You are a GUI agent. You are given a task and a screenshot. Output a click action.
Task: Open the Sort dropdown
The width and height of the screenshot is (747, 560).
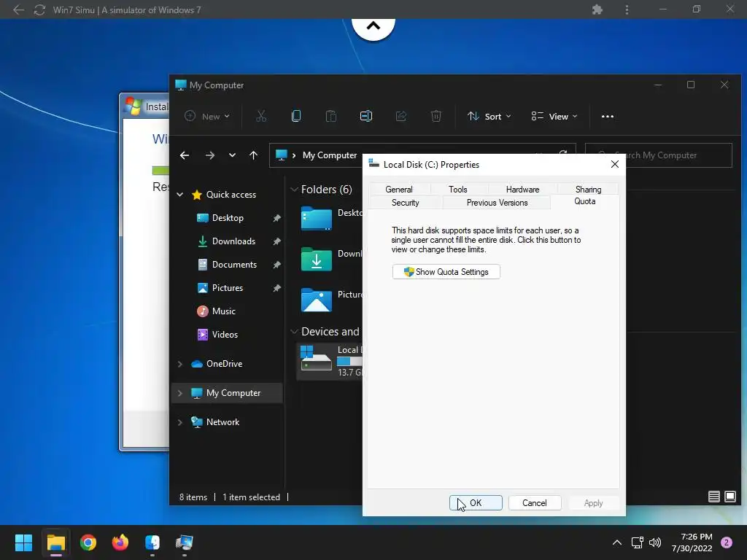tap(489, 116)
